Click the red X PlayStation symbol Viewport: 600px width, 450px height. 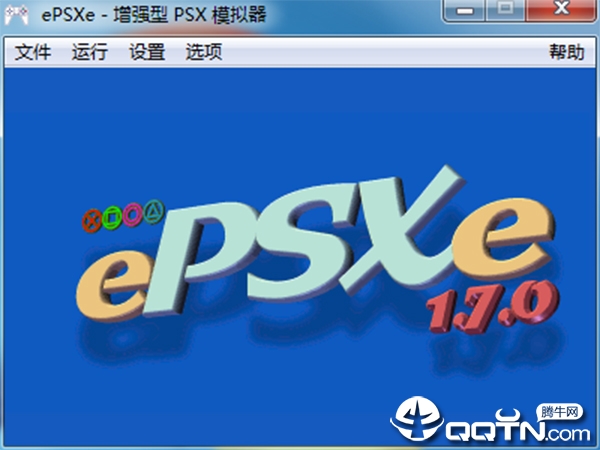click(92, 221)
